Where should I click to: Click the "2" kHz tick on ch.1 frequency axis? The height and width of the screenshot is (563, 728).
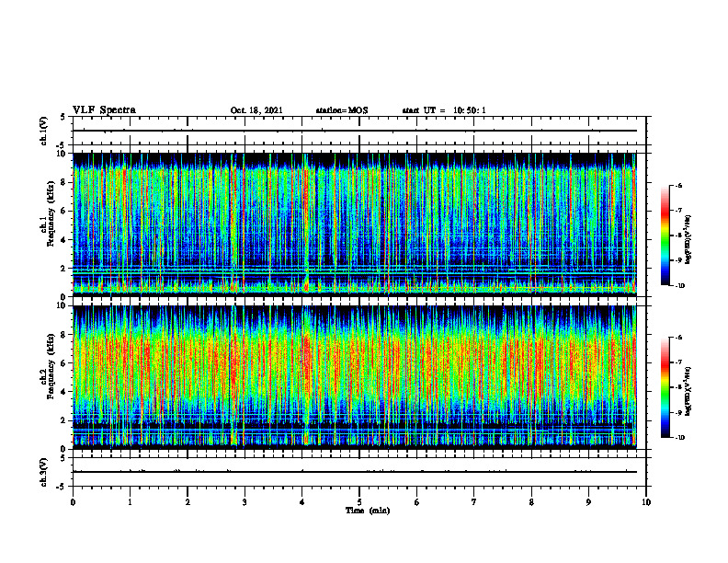point(65,269)
